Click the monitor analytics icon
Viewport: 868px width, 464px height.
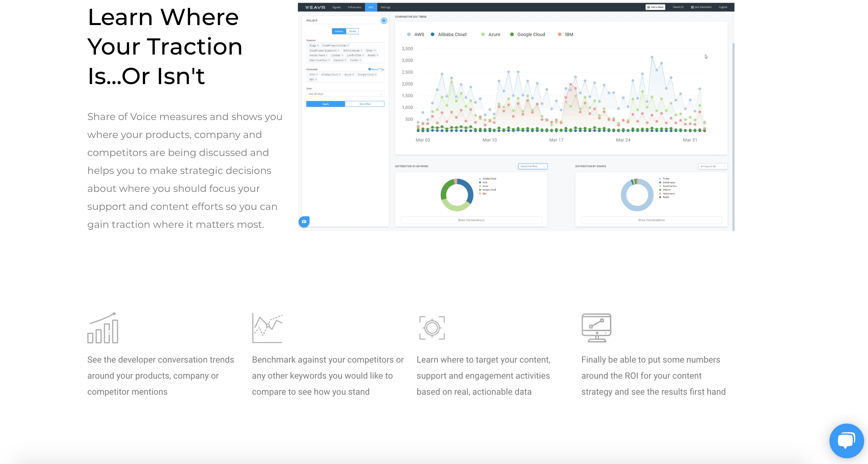596,328
